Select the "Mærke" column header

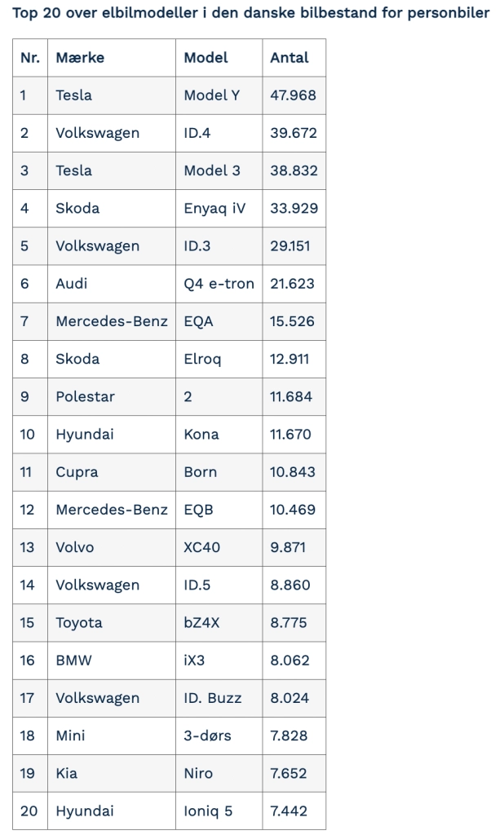[x=80, y=58]
